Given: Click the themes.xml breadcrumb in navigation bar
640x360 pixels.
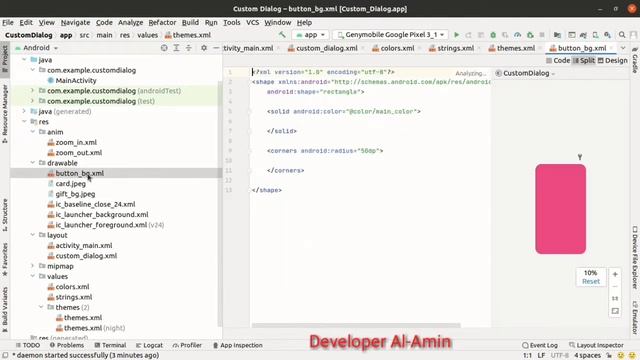Looking at the screenshot, I should 188,35.
